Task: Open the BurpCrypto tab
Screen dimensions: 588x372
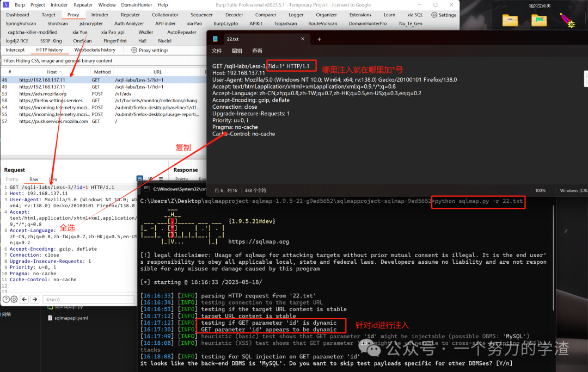Action: pyautogui.click(x=226, y=23)
